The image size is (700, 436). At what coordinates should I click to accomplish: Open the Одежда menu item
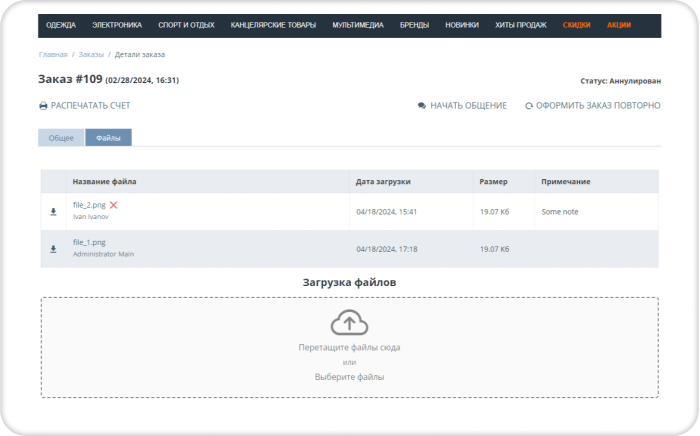[x=61, y=25]
